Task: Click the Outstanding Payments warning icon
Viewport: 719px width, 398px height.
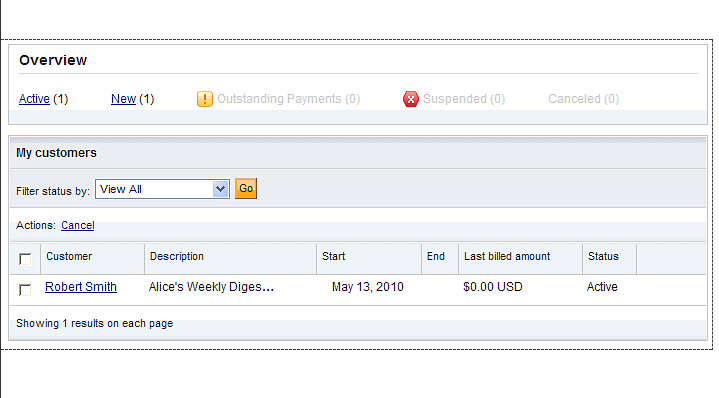Action: coord(205,99)
